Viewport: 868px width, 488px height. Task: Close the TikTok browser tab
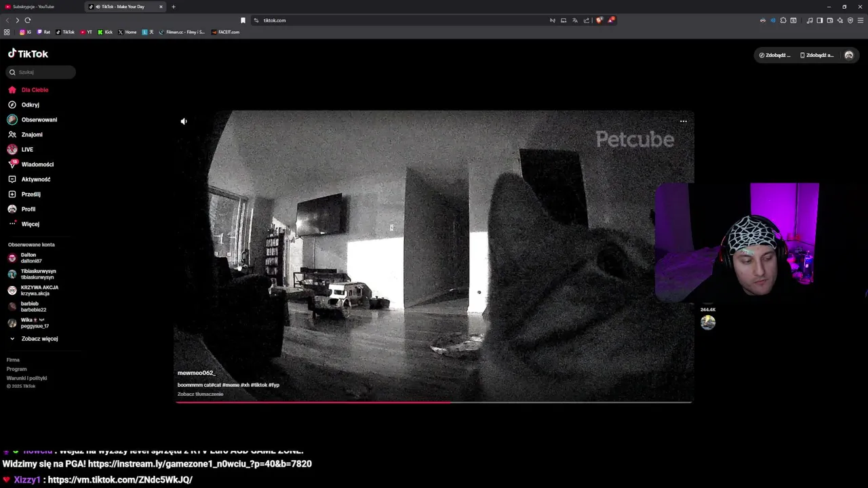click(161, 7)
